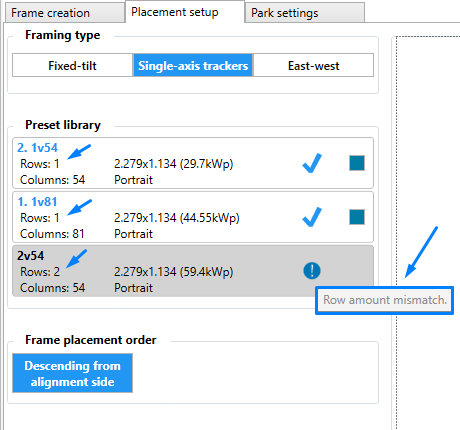460x430 pixels.
Task: Click the blue checkmark on preset 1v54
Action: (312, 163)
